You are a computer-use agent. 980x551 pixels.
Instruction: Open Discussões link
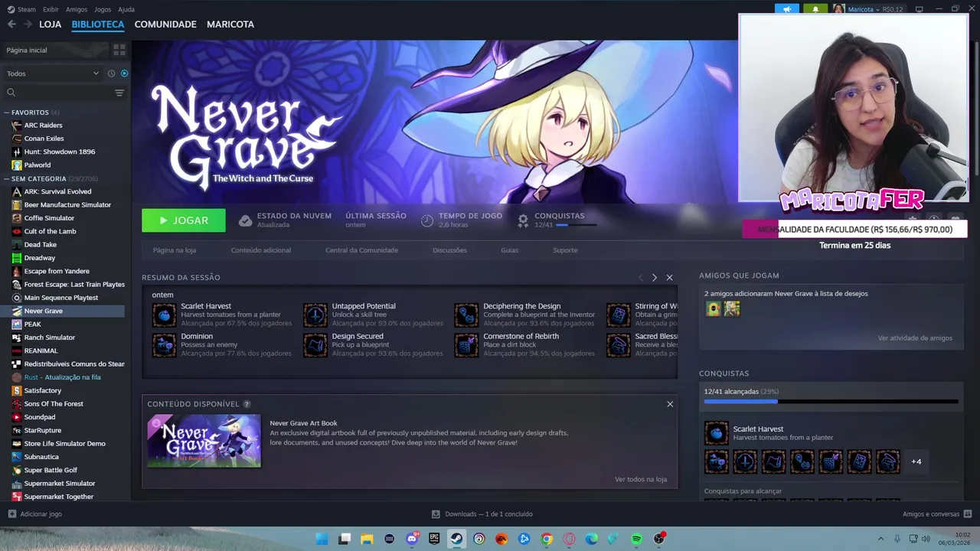(449, 250)
